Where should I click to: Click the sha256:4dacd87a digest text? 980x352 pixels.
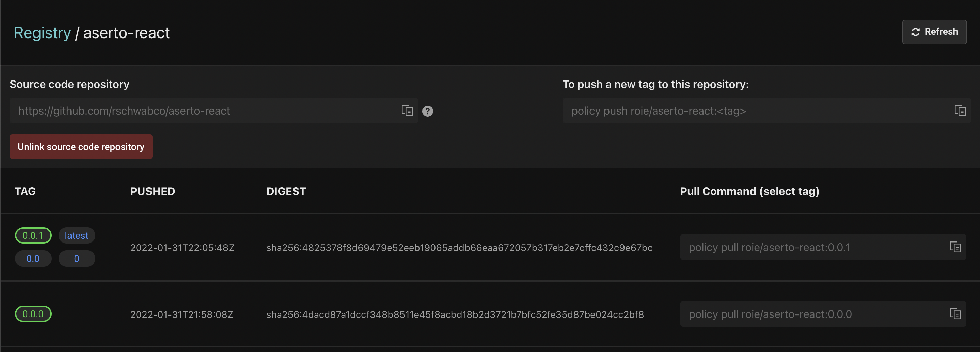(x=455, y=314)
